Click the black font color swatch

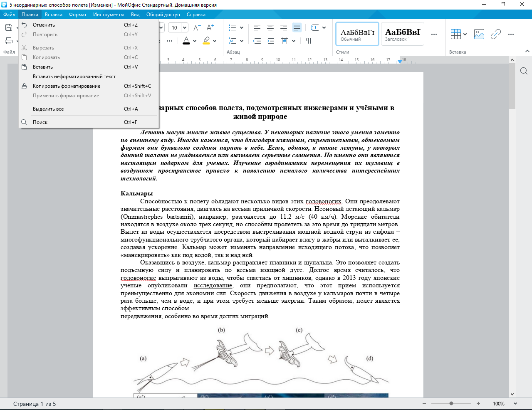(186, 41)
